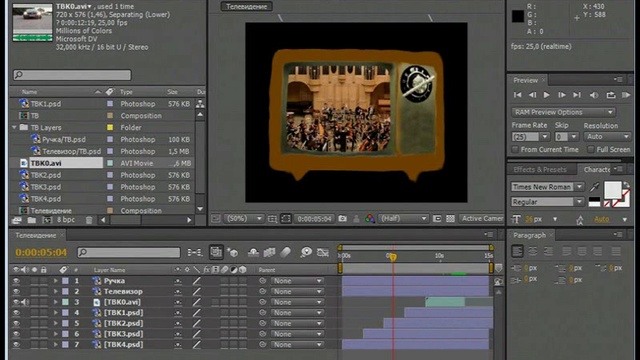640x360 pixels.
Task: Go to first frame in Preview panel
Action: (518, 95)
